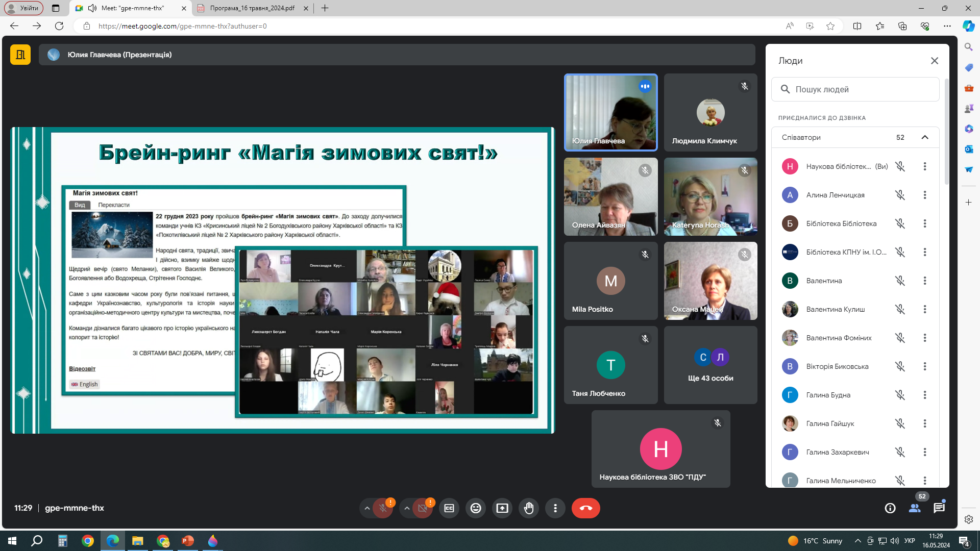
Task: Expand video settings arrow beside camera
Action: pyautogui.click(x=406, y=508)
